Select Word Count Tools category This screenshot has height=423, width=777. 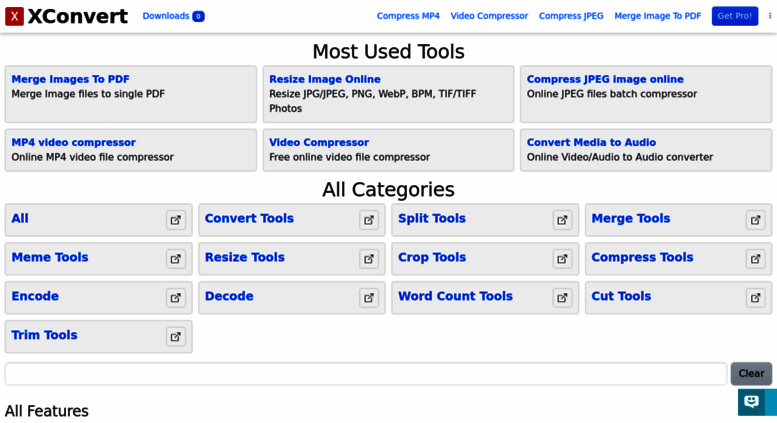455,296
